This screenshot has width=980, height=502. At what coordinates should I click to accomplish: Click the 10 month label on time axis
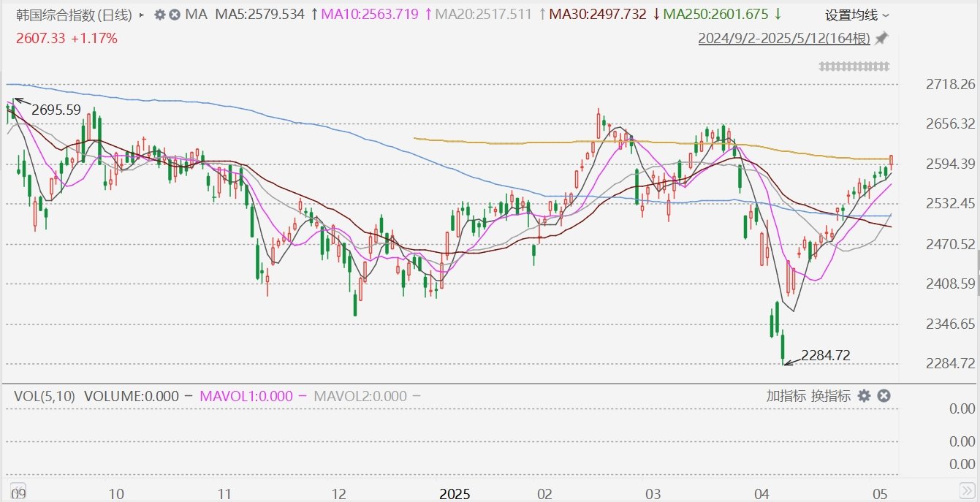pos(115,493)
